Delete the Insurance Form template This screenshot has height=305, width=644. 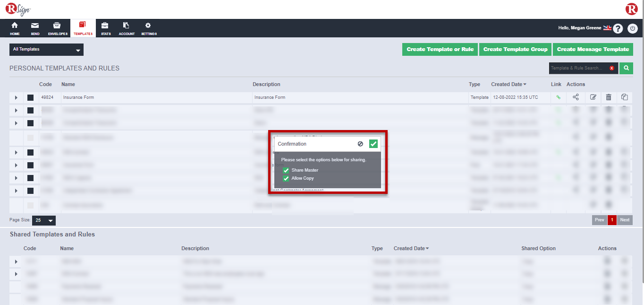(609, 97)
